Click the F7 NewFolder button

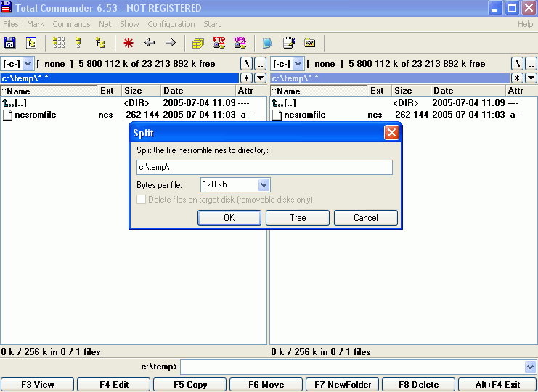[x=343, y=385]
